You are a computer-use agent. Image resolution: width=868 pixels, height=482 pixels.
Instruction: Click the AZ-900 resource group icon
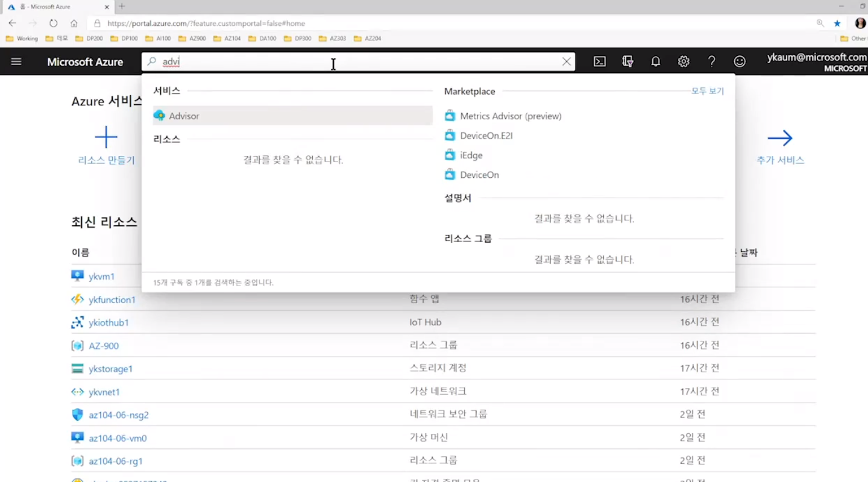(x=77, y=346)
